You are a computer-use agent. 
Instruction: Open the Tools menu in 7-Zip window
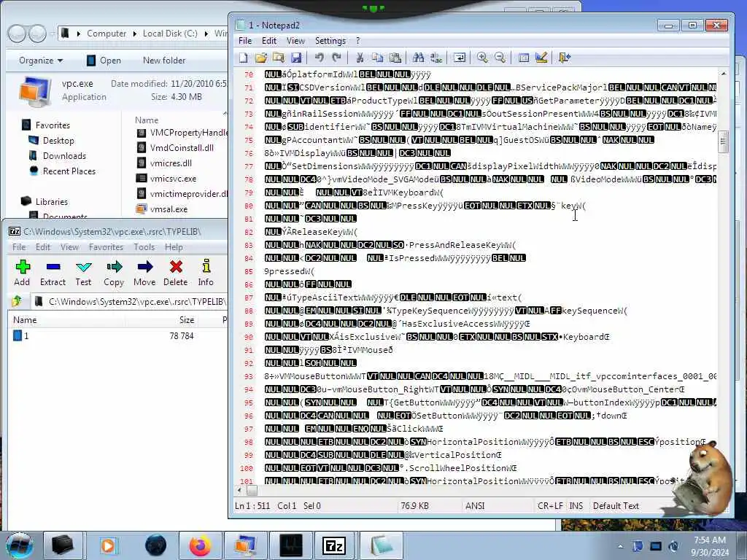[144, 246]
